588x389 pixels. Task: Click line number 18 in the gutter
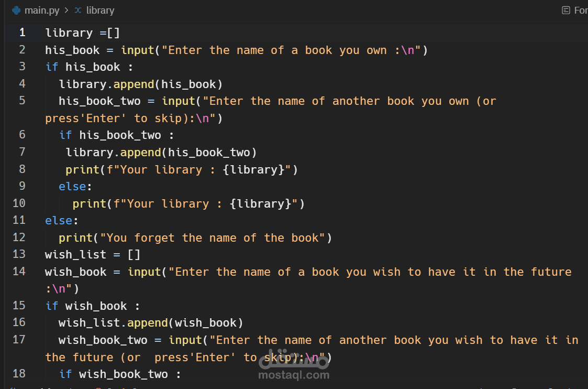click(19, 374)
